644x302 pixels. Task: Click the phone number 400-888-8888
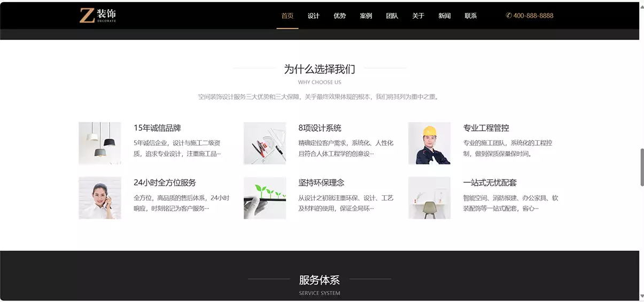[533, 16]
